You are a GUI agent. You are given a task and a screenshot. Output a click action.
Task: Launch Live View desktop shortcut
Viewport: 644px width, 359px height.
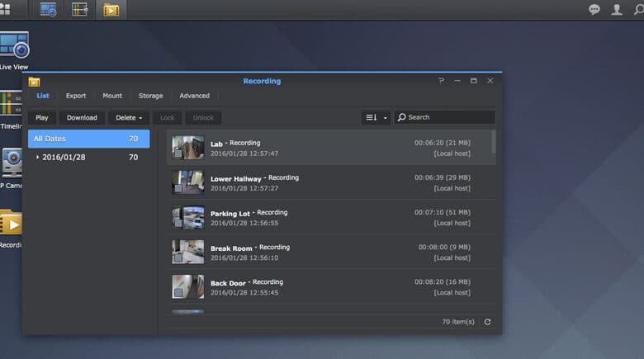click(14, 50)
